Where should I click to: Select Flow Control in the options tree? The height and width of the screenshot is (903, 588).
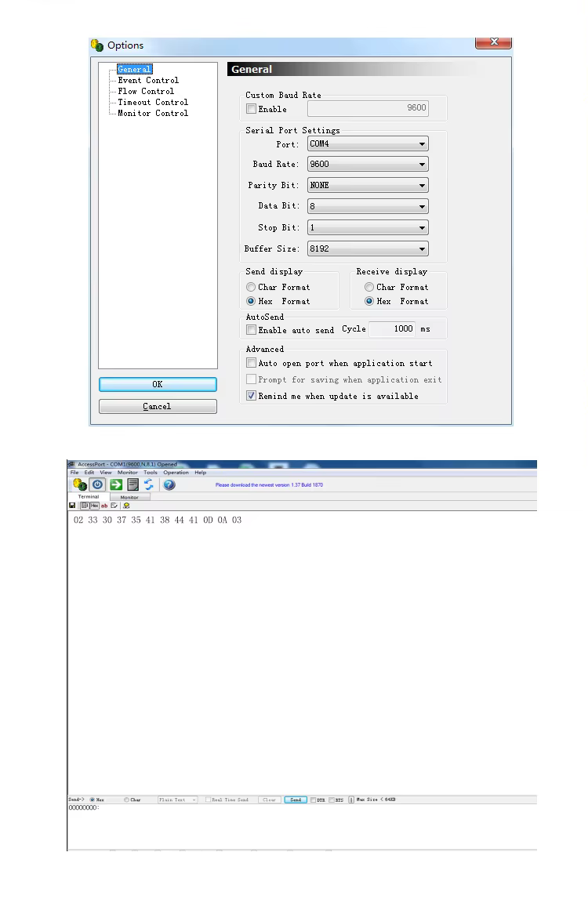pos(146,91)
